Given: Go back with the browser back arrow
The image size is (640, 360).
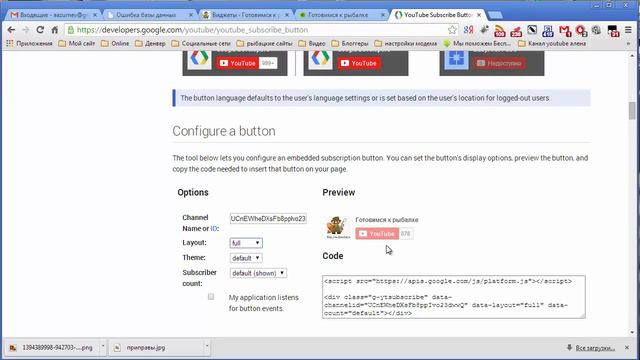Looking at the screenshot, I should 11,30.
